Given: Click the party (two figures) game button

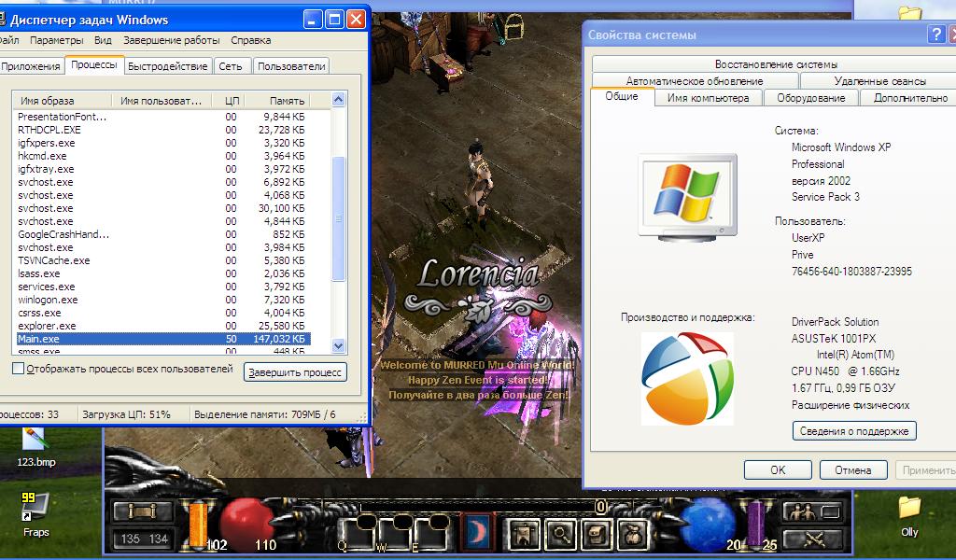Looking at the screenshot, I should coord(814,511).
